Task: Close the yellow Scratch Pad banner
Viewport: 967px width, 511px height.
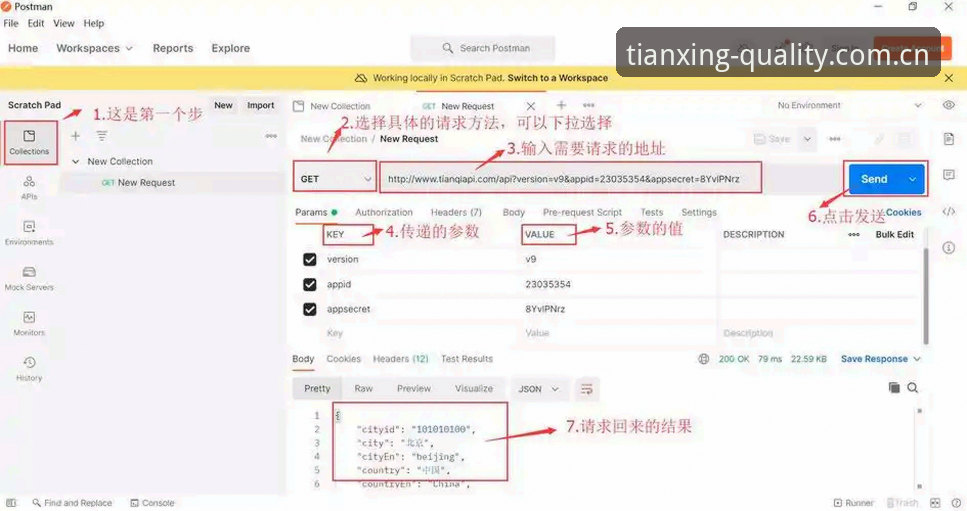Action: [948, 78]
